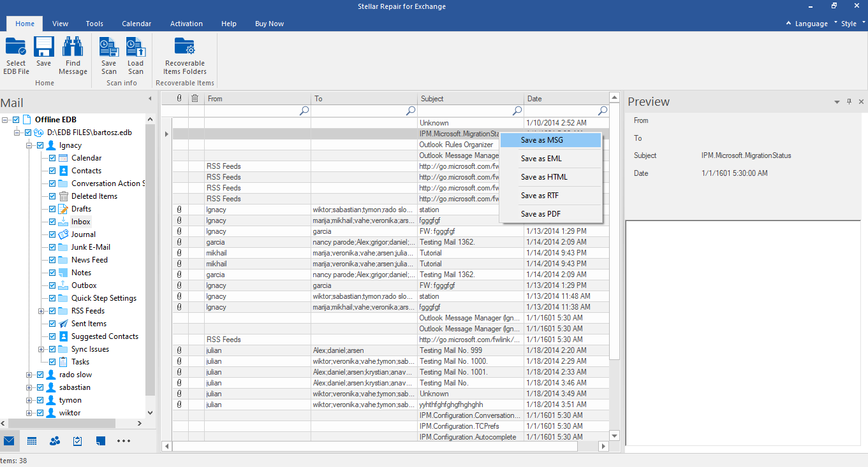Choose Save as MSG option
The width and height of the screenshot is (868, 467).
pyautogui.click(x=551, y=140)
